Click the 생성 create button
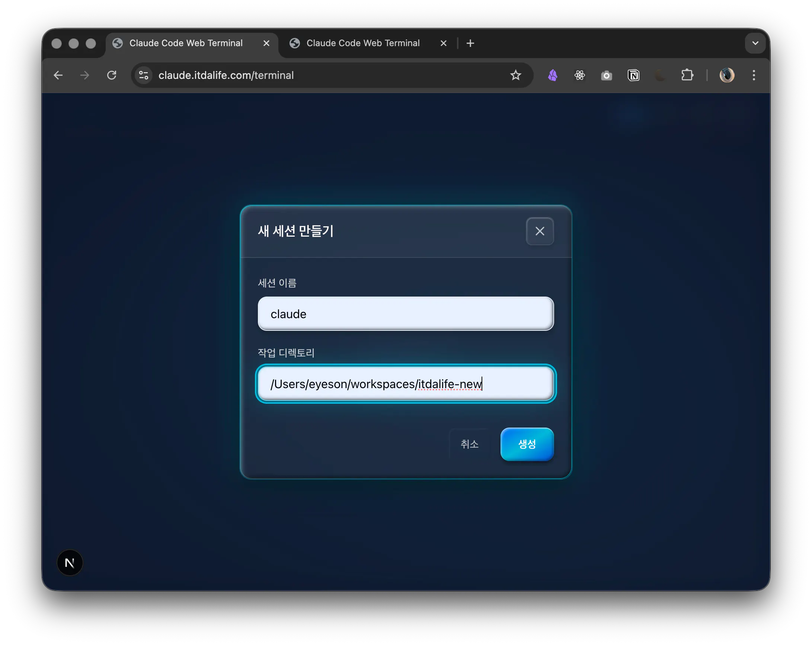The image size is (812, 646). pos(527,444)
